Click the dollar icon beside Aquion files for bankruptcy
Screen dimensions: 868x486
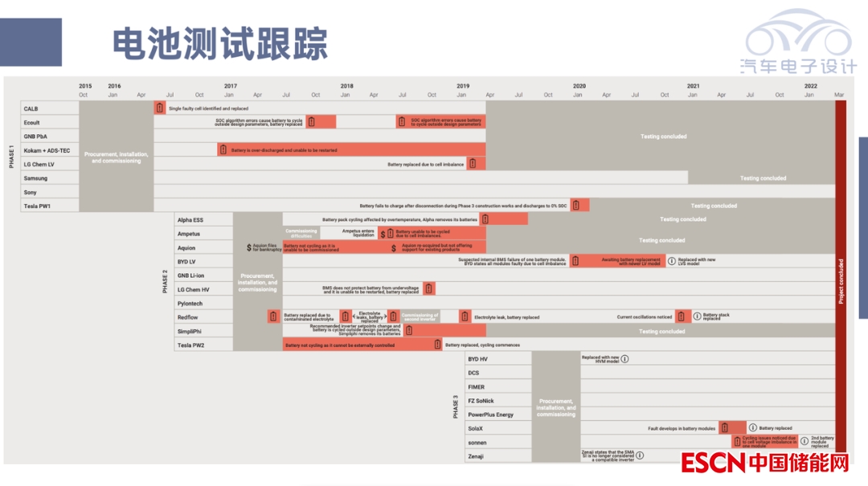249,247
